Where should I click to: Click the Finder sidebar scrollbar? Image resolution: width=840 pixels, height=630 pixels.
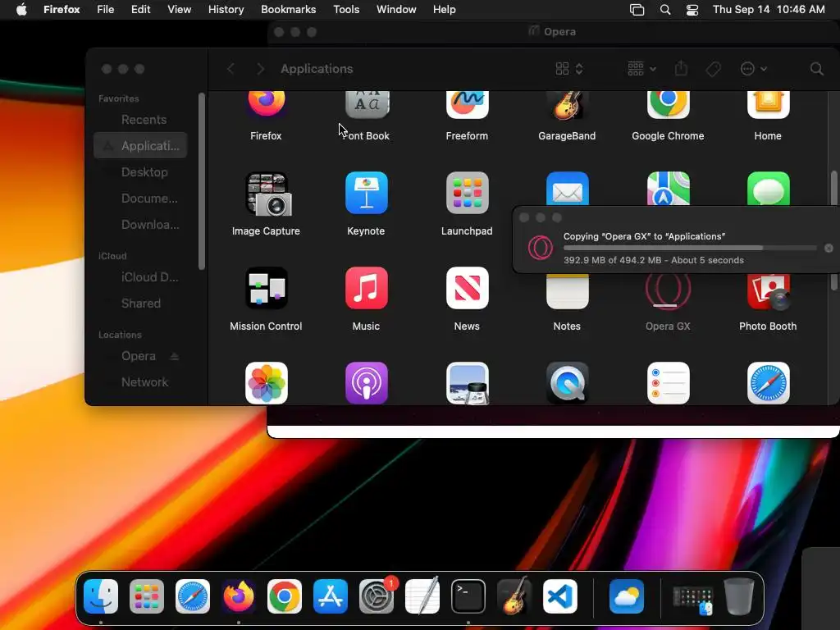click(x=202, y=181)
